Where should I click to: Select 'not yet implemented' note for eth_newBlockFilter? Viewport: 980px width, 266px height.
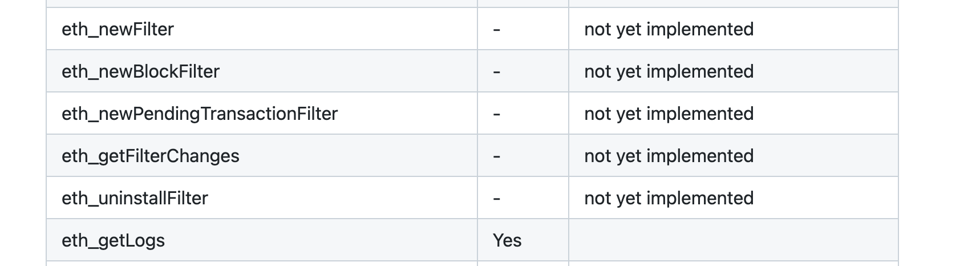click(669, 71)
